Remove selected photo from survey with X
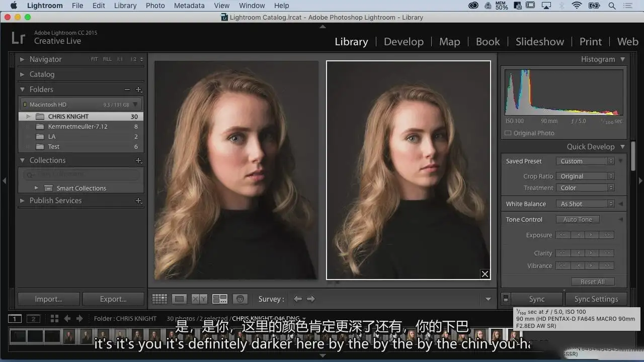Viewport: 644px width, 362px height. pyautogui.click(x=485, y=274)
